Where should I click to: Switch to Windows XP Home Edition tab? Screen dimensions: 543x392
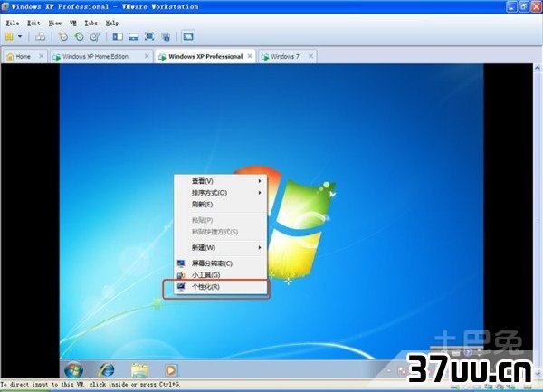96,56
